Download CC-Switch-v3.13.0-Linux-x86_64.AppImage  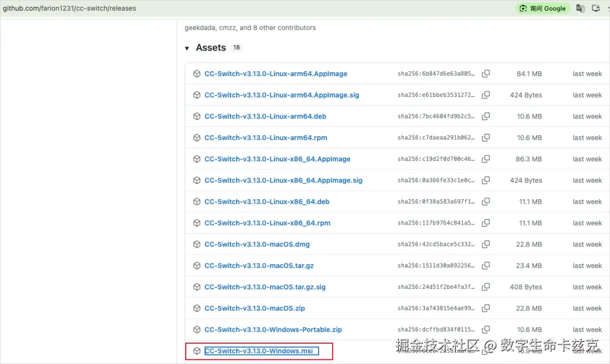tap(277, 159)
